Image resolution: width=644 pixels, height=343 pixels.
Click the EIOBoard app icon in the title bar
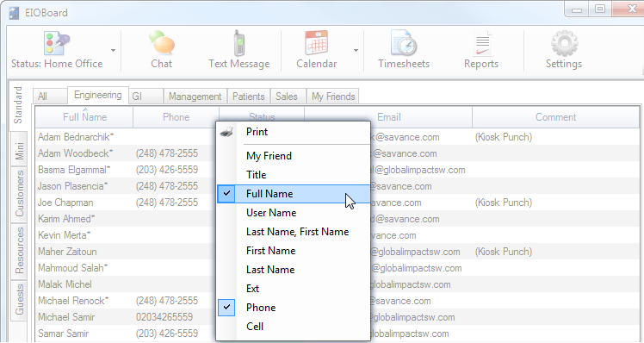point(14,13)
